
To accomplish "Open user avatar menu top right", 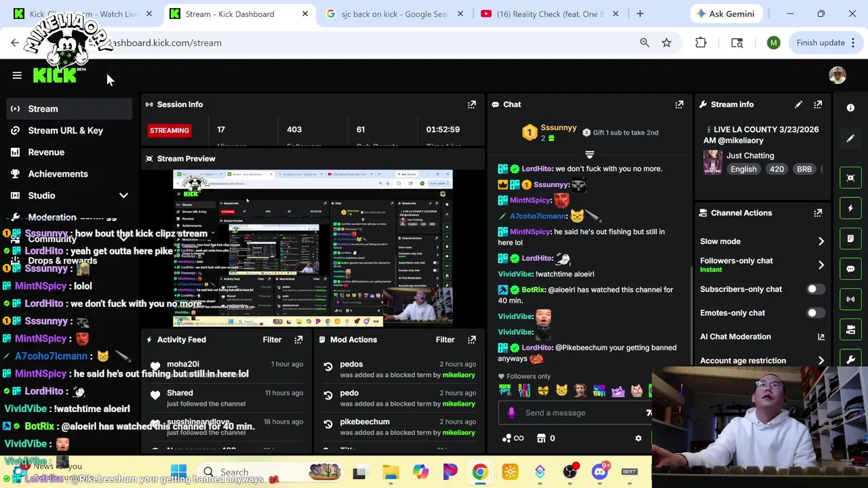I will tap(837, 75).
